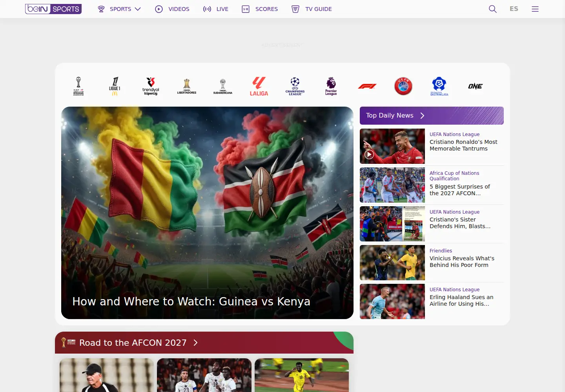Open the Premier League logo

click(331, 86)
